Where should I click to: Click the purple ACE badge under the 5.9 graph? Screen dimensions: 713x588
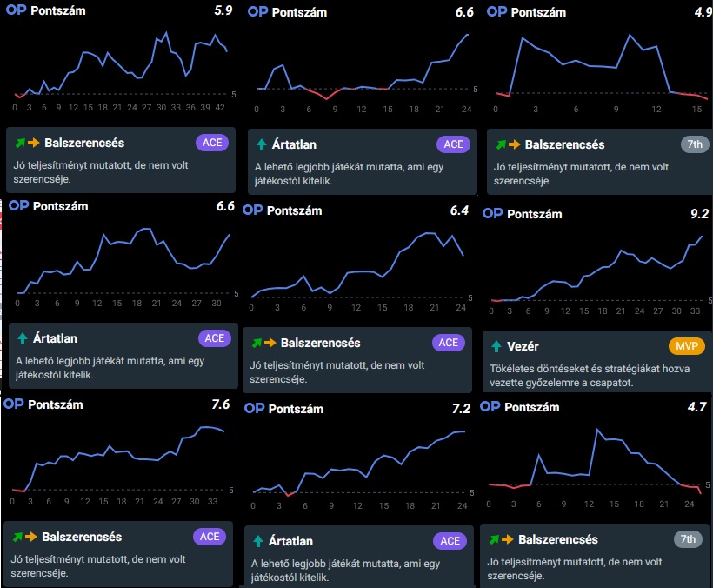tap(213, 143)
